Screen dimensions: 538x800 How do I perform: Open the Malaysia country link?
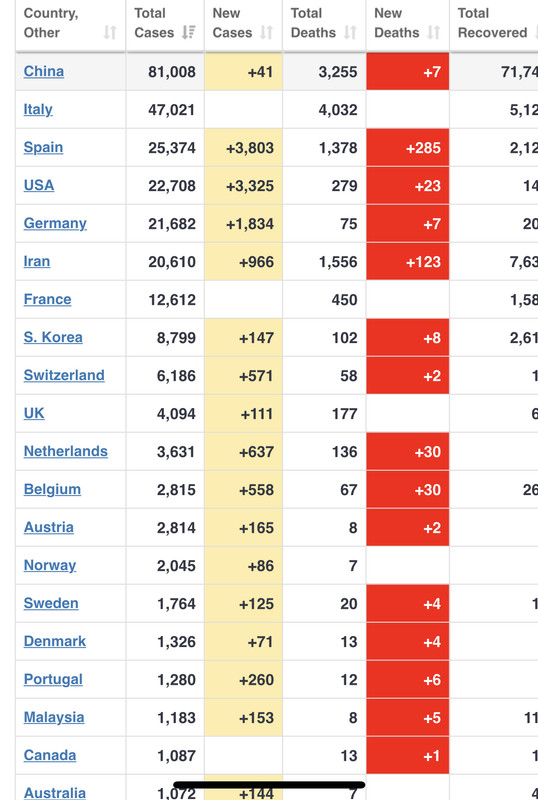[x=54, y=717]
